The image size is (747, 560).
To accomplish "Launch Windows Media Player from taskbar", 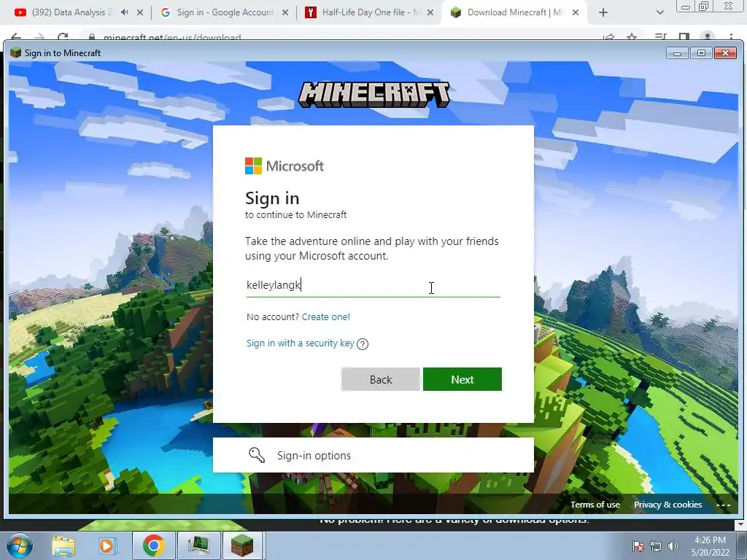I will point(107,545).
